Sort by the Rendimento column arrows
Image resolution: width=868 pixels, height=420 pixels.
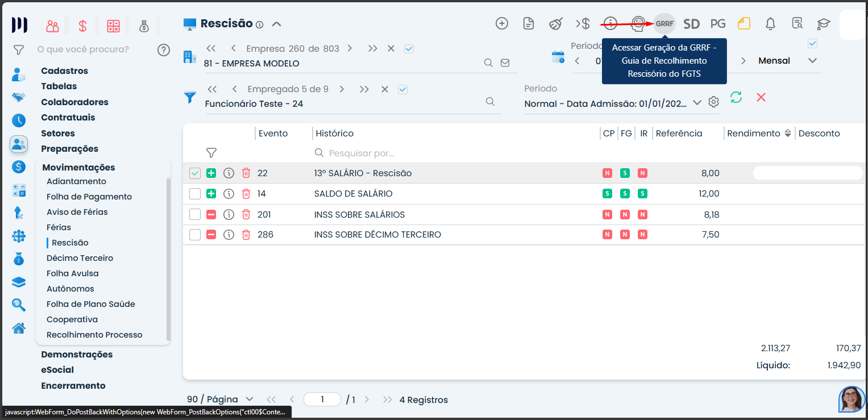coord(788,134)
